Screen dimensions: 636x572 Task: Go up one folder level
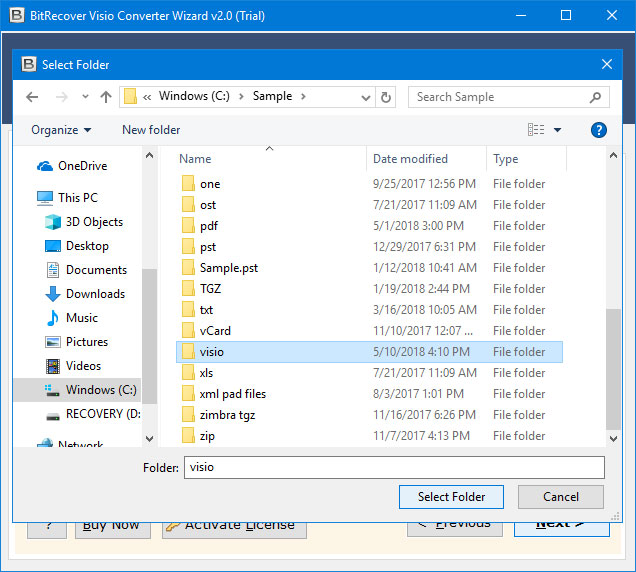point(106,97)
